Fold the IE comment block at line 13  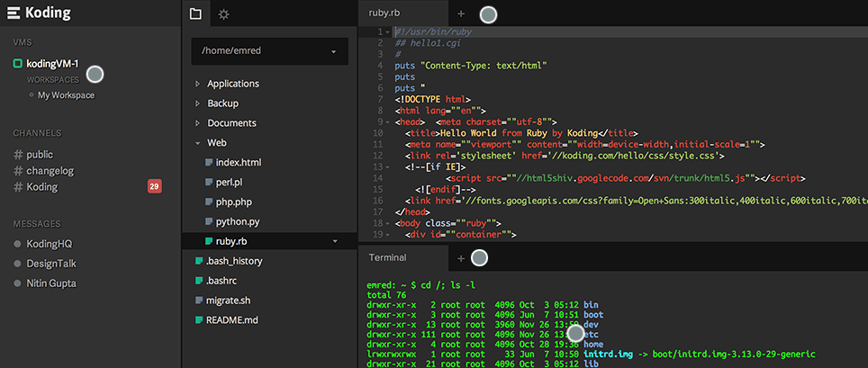point(387,167)
